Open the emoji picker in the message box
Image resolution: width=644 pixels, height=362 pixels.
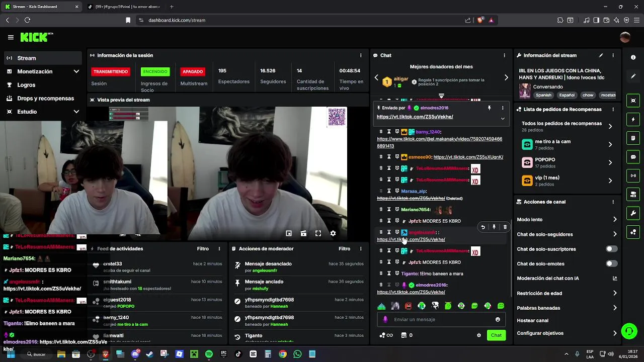[498, 319]
